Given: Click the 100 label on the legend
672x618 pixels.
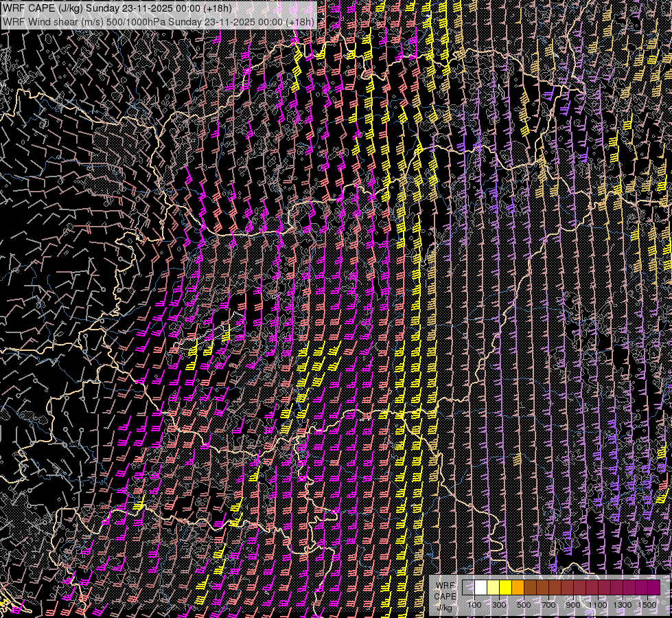Looking at the screenshot, I should click(x=474, y=605).
